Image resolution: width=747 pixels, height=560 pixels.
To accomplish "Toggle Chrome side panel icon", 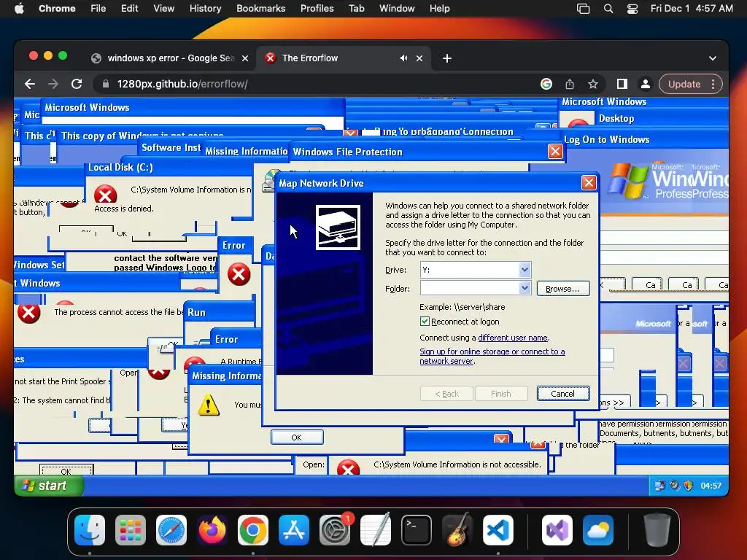I will coord(622,84).
